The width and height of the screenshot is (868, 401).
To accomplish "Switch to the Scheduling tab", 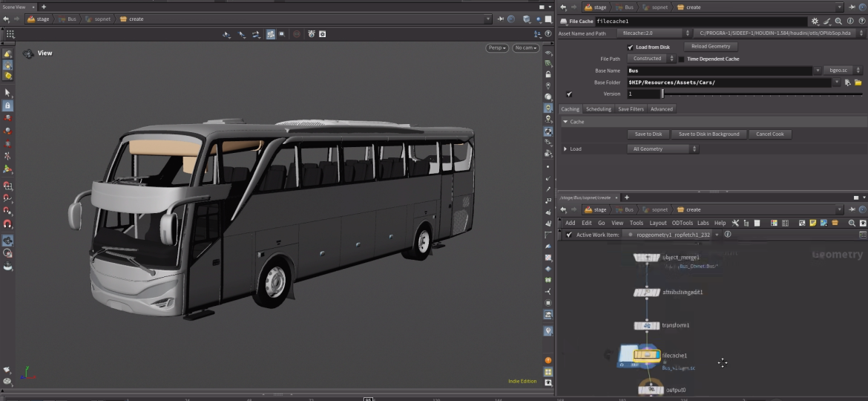I will pyautogui.click(x=598, y=109).
